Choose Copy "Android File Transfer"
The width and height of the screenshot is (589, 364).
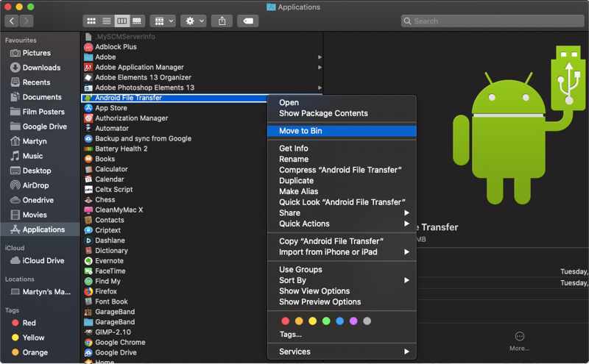click(342, 241)
